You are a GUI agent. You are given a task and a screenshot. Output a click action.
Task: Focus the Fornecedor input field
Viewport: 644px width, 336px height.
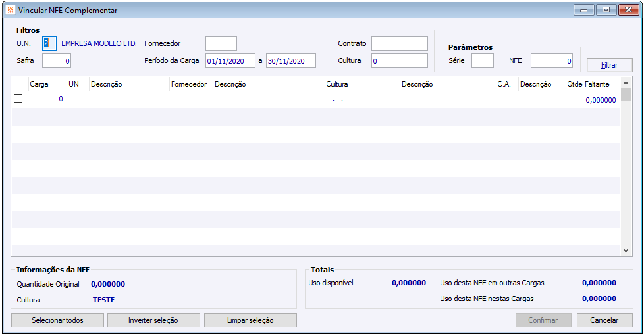(221, 43)
